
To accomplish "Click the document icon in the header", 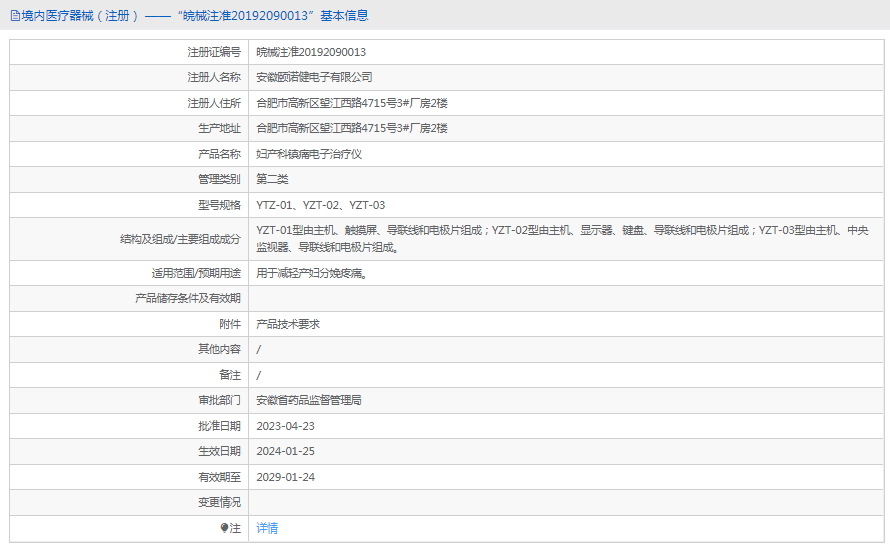I will pyautogui.click(x=15, y=16).
